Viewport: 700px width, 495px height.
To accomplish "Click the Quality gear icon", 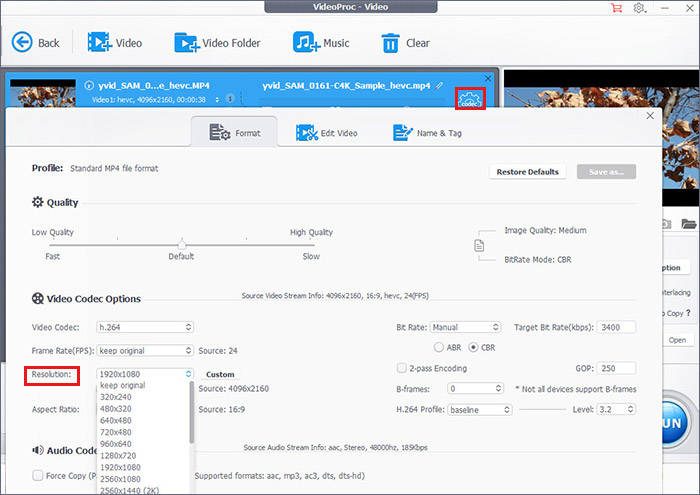I will pyautogui.click(x=38, y=202).
